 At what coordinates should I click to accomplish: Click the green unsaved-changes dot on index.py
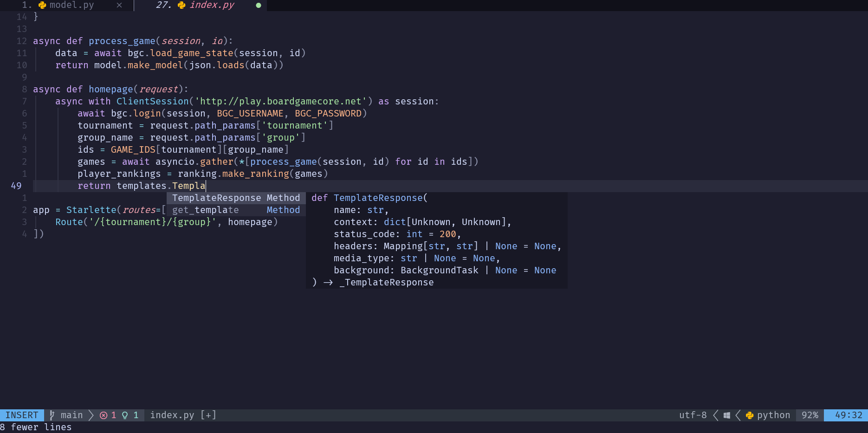pos(258,5)
